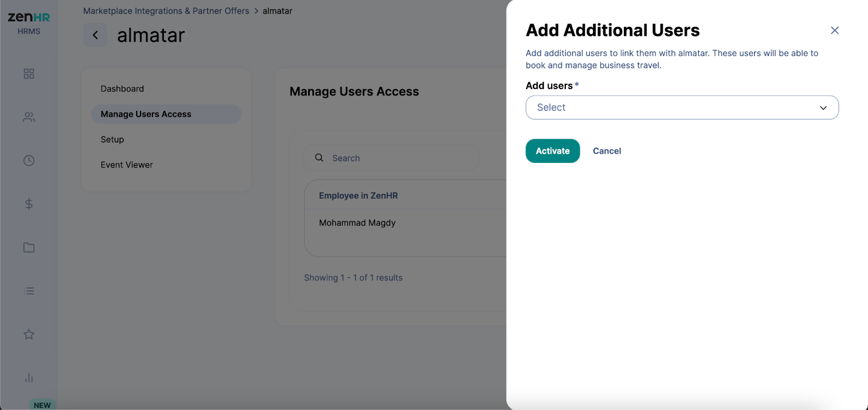The height and width of the screenshot is (410, 868).
Task: Click the Add Additional Users title
Action: (x=612, y=30)
